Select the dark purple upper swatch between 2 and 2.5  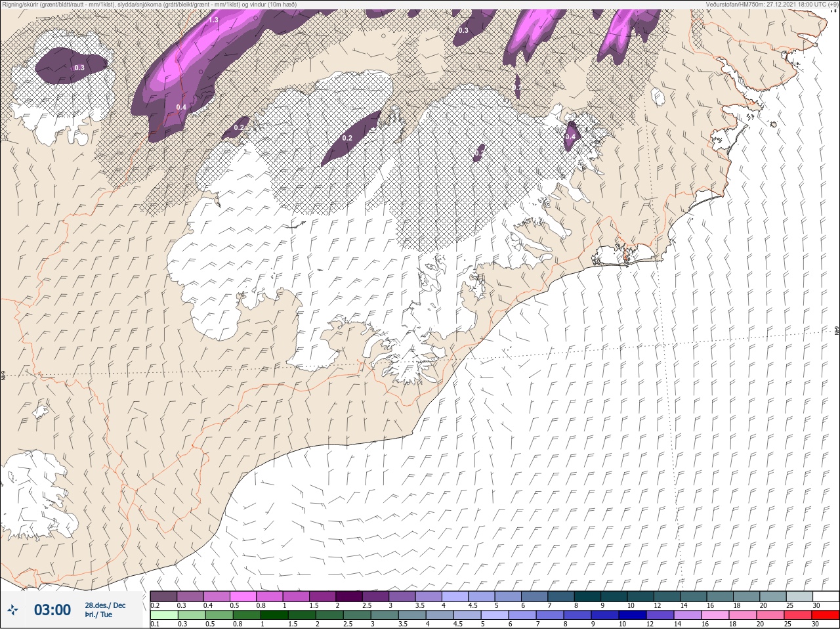click(x=350, y=596)
